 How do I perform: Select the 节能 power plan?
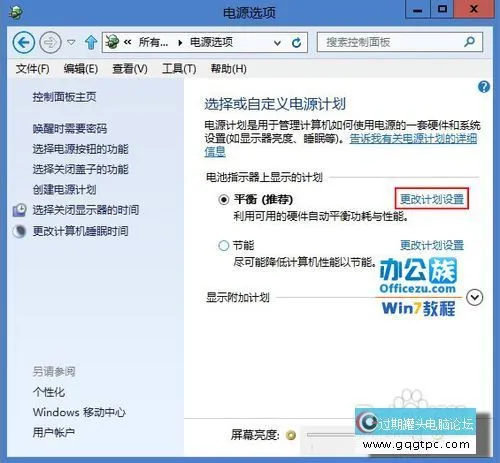pos(224,246)
